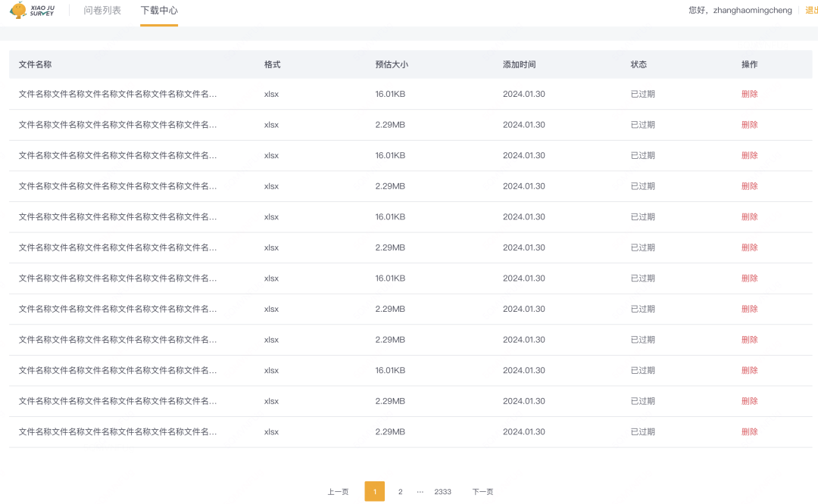Viewport: 818px width, 504px height.
Task: Go to next page with 下一页
Action: [482, 492]
